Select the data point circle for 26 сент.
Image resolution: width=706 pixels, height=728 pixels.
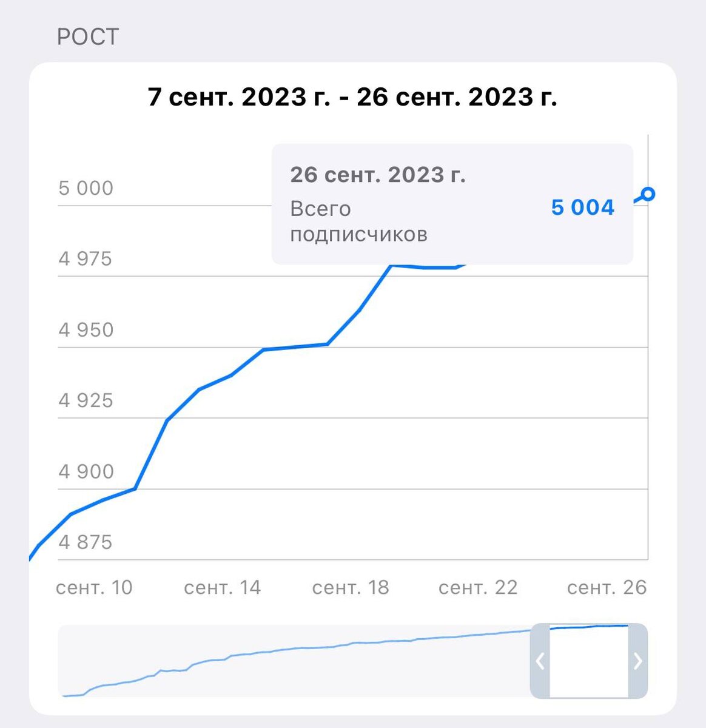click(648, 194)
